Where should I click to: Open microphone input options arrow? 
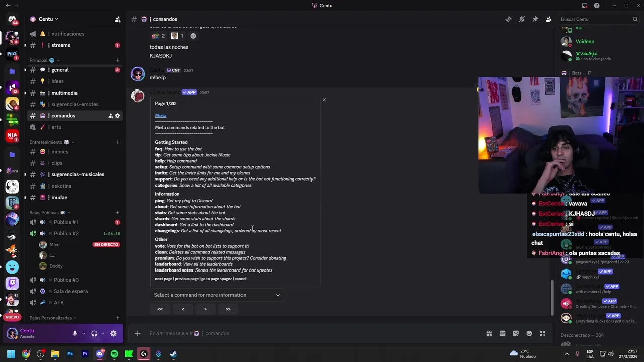pyautogui.click(x=83, y=333)
